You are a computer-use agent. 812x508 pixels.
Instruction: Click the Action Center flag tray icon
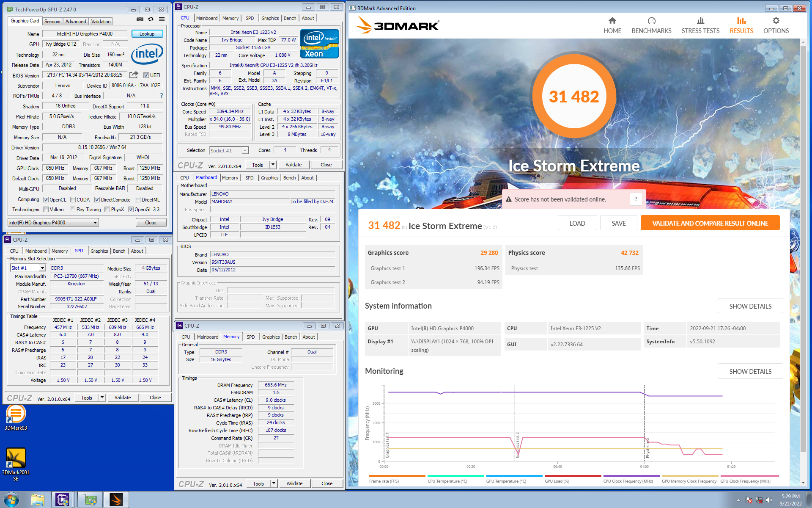pos(749,500)
